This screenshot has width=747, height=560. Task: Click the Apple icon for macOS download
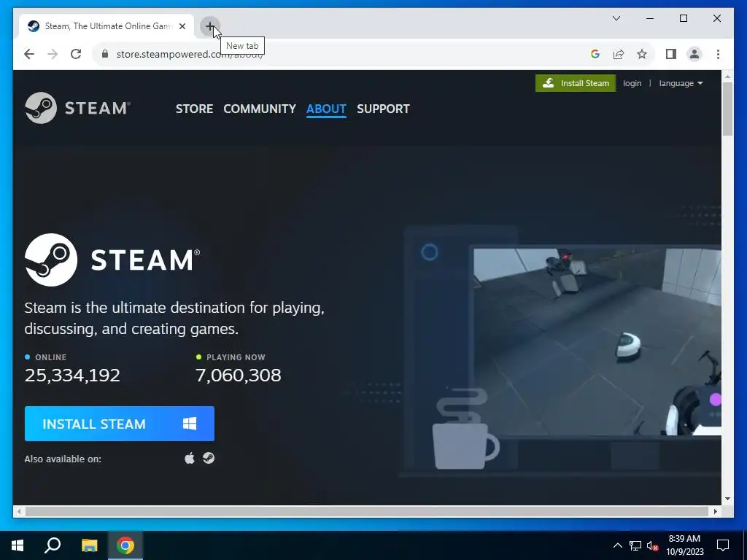click(190, 458)
